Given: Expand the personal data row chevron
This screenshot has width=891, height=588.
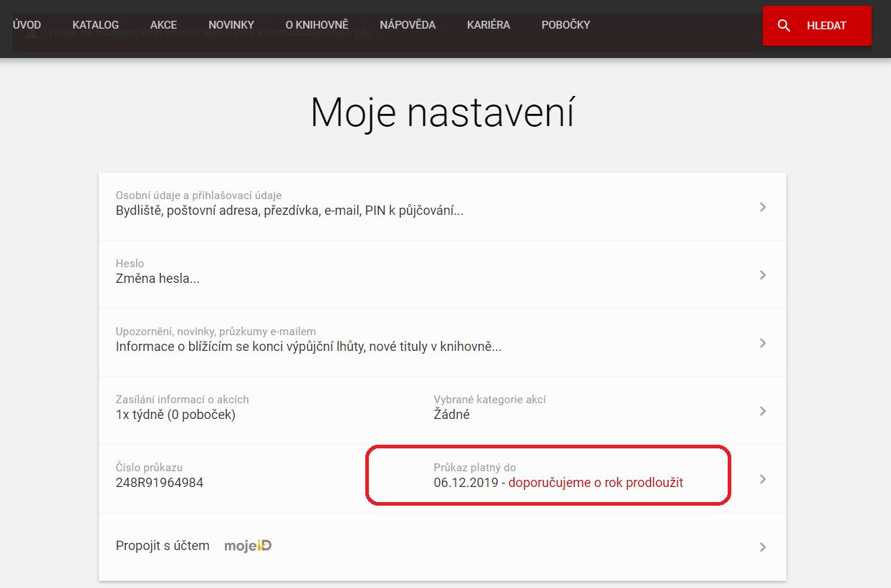Looking at the screenshot, I should coord(763,207).
